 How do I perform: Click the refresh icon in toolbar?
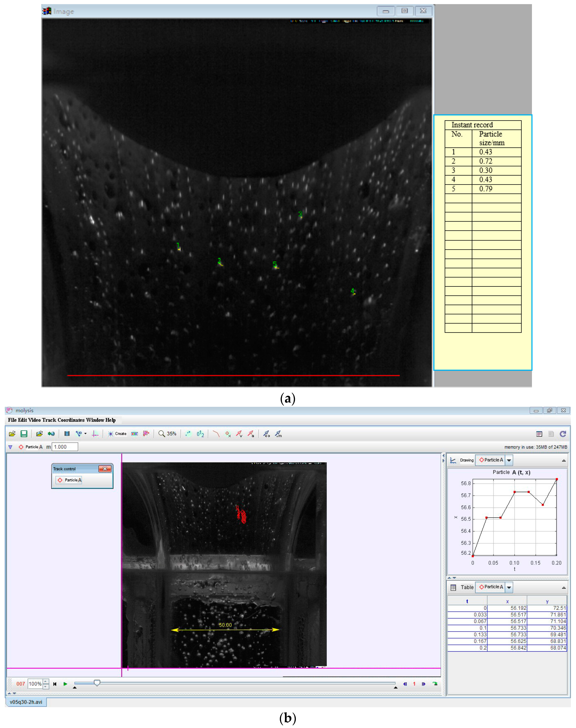(x=562, y=434)
